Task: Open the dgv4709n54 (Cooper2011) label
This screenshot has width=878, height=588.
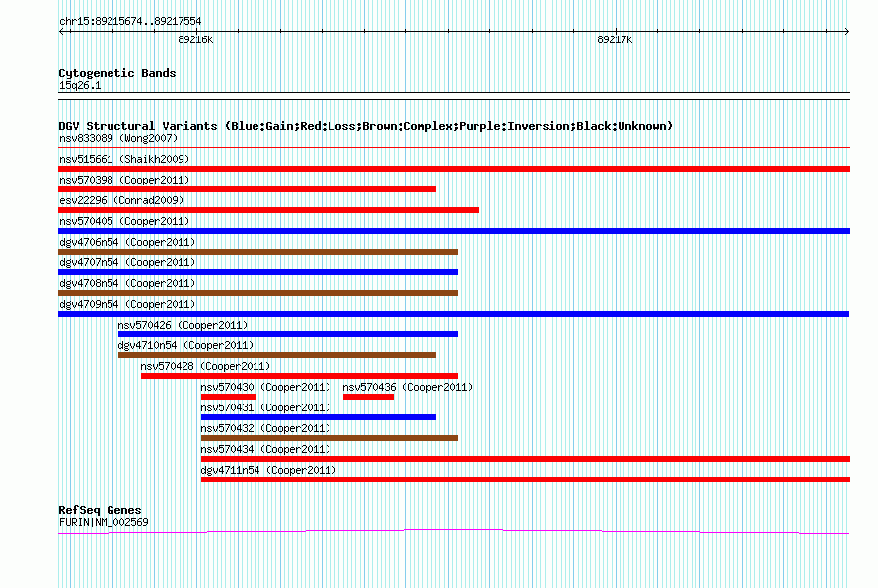Action: [127, 304]
